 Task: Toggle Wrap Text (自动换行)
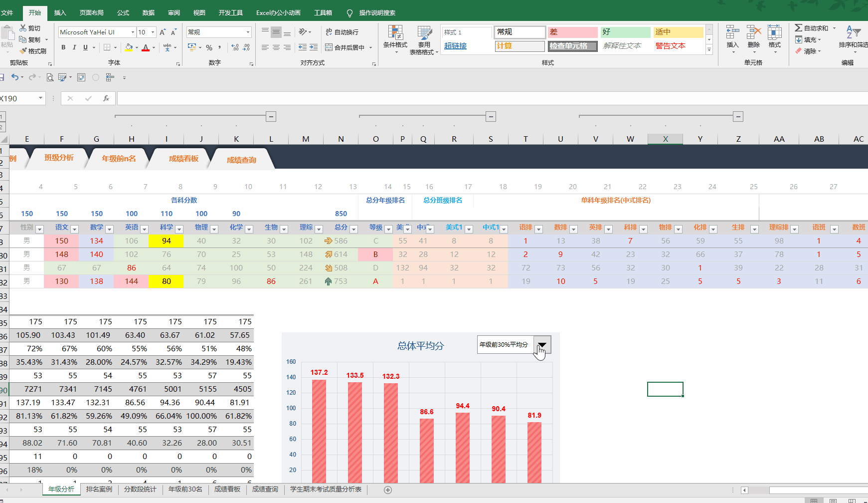tap(342, 32)
